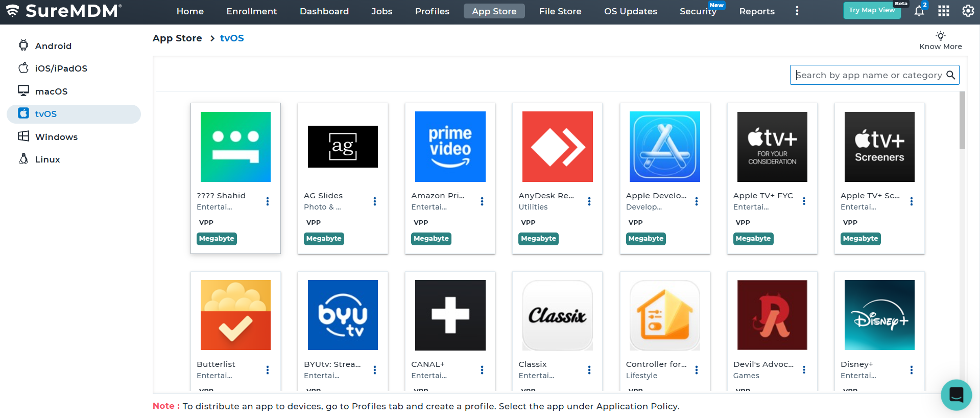Select the Amazon Prime Video app icon

click(450, 147)
